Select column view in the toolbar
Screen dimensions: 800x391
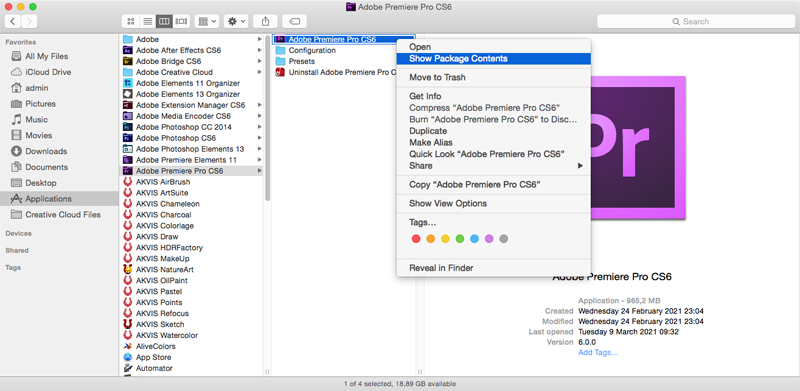click(x=164, y=21)
